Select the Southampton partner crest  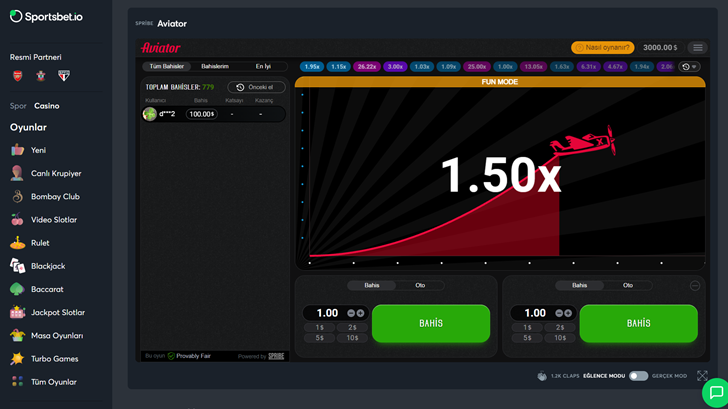coord(41,76)
